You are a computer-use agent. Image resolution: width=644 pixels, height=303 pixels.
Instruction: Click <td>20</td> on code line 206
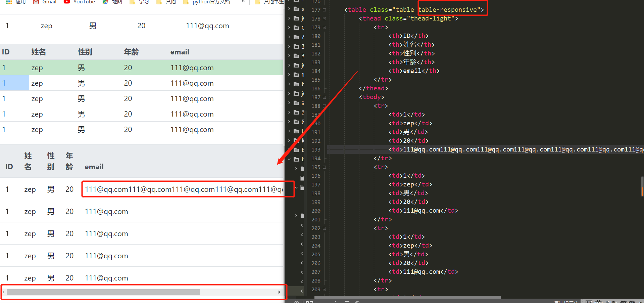point(408,263)
